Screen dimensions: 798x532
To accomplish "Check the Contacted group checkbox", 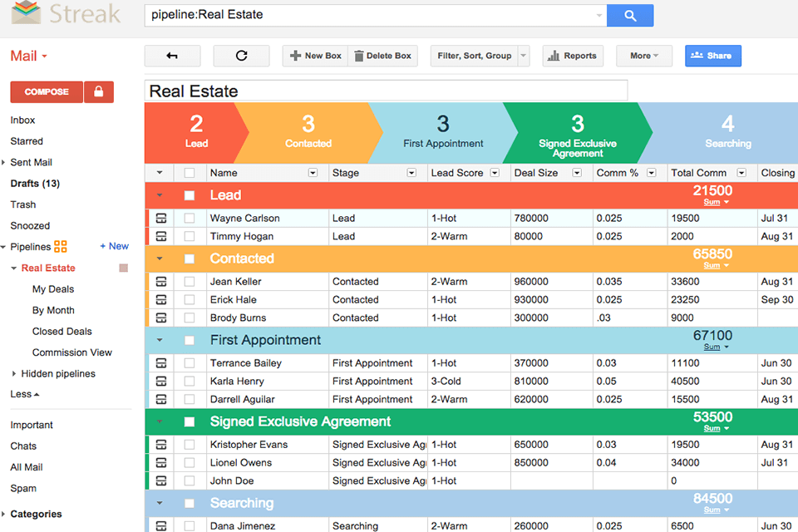I will pyautogui.click(x=190, y=259).
